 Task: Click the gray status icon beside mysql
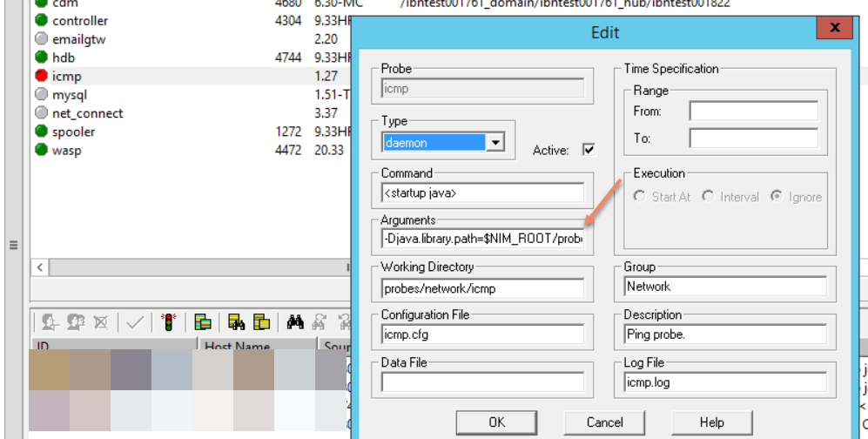[x=42, y=94]
